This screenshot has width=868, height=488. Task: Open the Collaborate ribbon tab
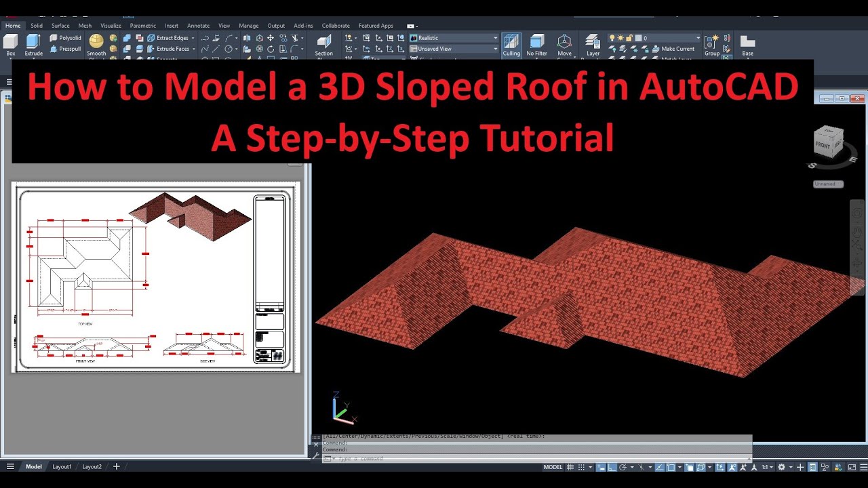click(x=336, y=26)
